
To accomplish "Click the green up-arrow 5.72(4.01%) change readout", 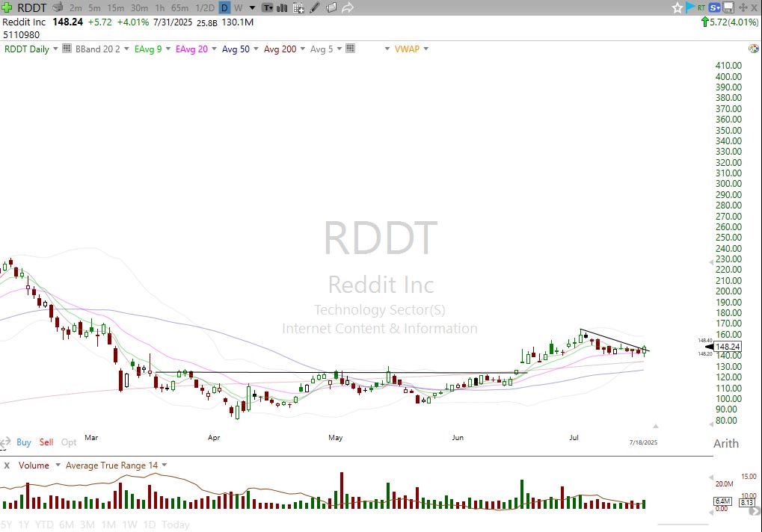I will 729,22.
